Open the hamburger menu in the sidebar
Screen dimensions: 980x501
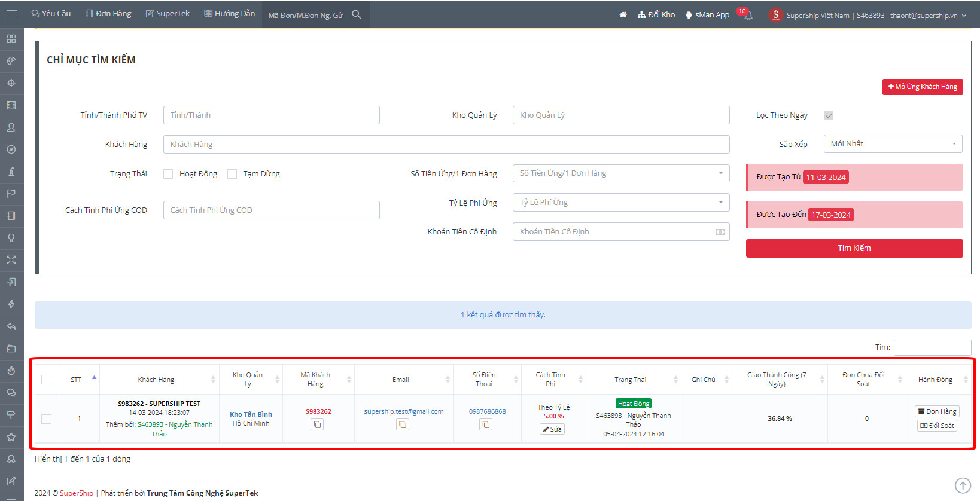[11, 14]
